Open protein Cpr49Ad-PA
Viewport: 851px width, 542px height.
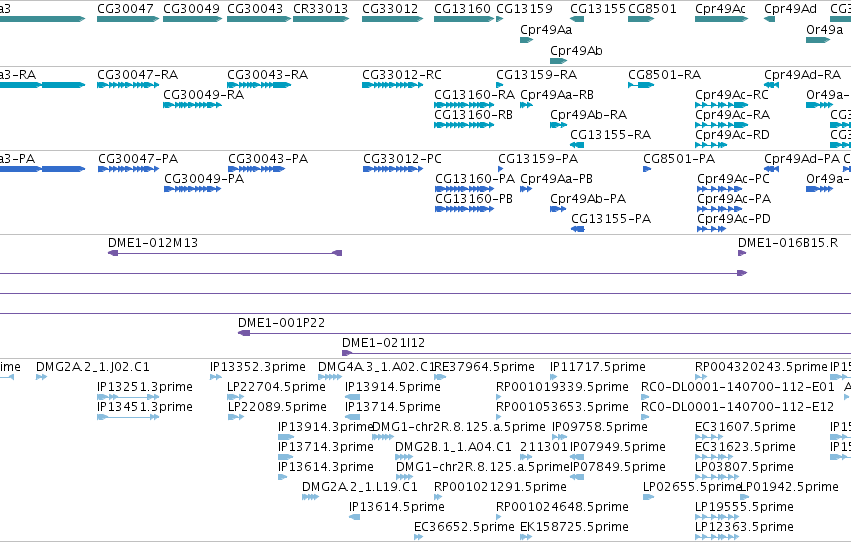point(771,169)
